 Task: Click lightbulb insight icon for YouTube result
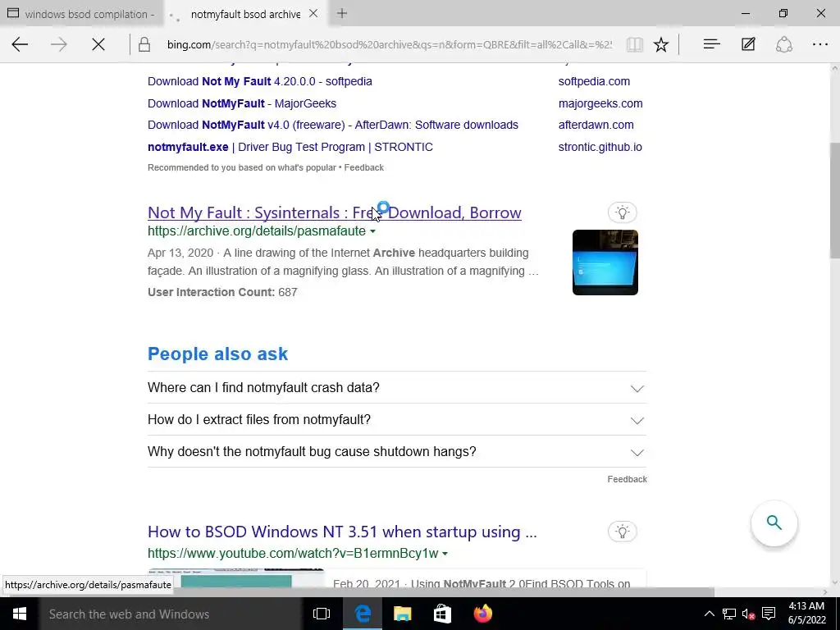click(622, 532)
